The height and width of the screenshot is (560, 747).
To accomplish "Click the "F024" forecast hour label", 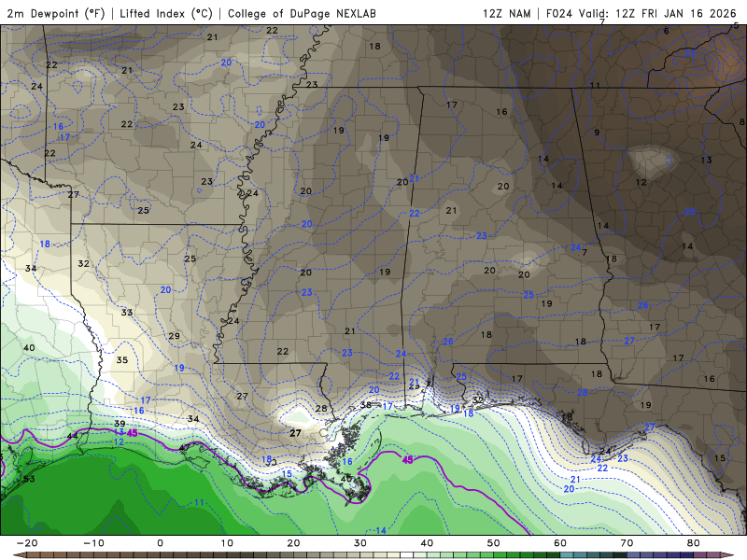I will pyautogui.click(x=558, y=13).
